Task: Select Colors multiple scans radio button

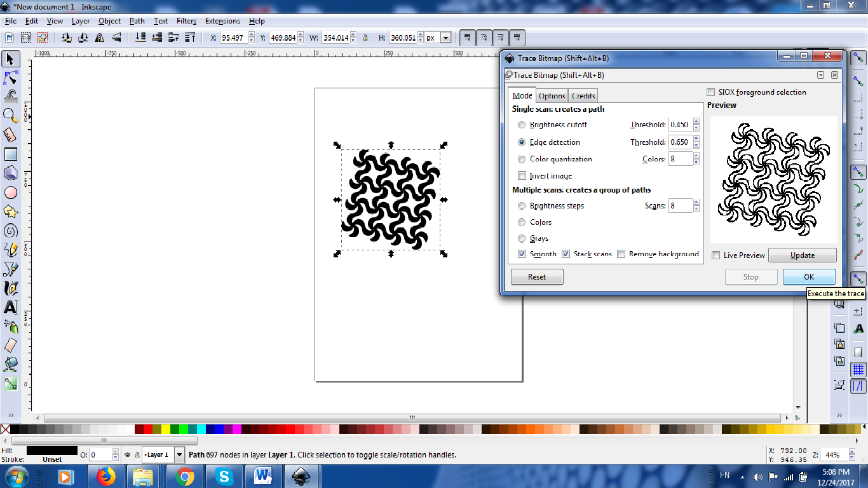Action: (522, 222)
